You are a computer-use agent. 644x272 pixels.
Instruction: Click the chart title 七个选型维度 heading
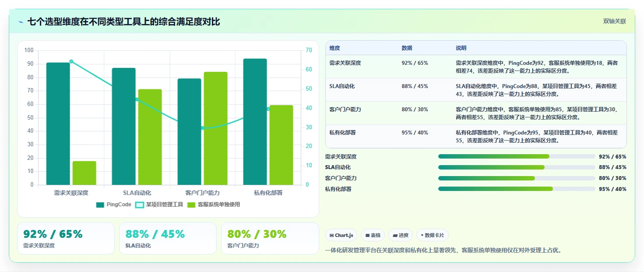123,21
